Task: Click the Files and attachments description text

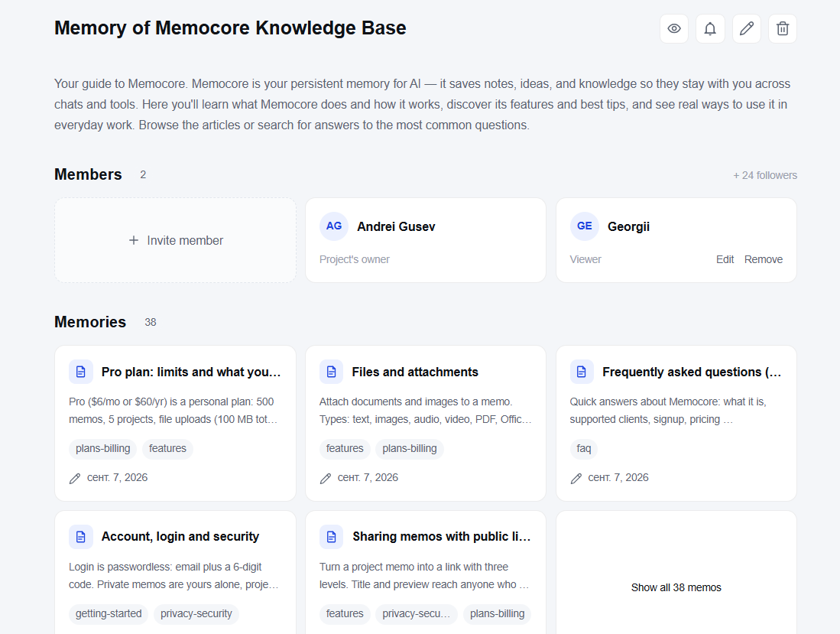Action: 426,411
